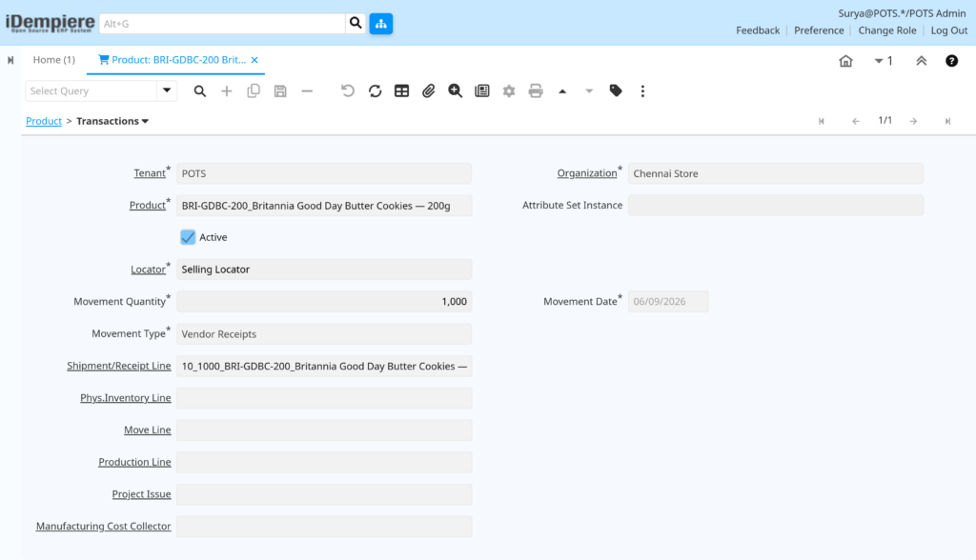Viewport: 976px width, 560px height.
Task: Click the Move Line label link
Action: tap(148, 430)
